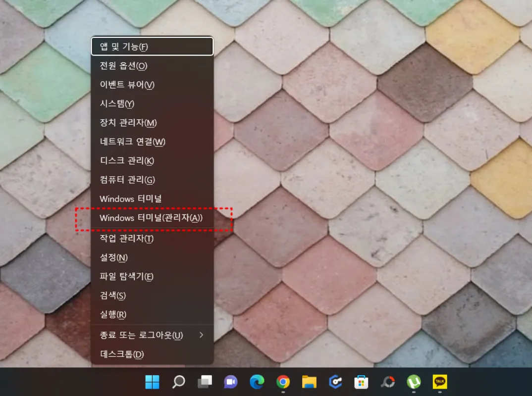Open KakaoTalk from the taskbar
The width and height of the screenshot is (532, 396).
tap(440, 382)
